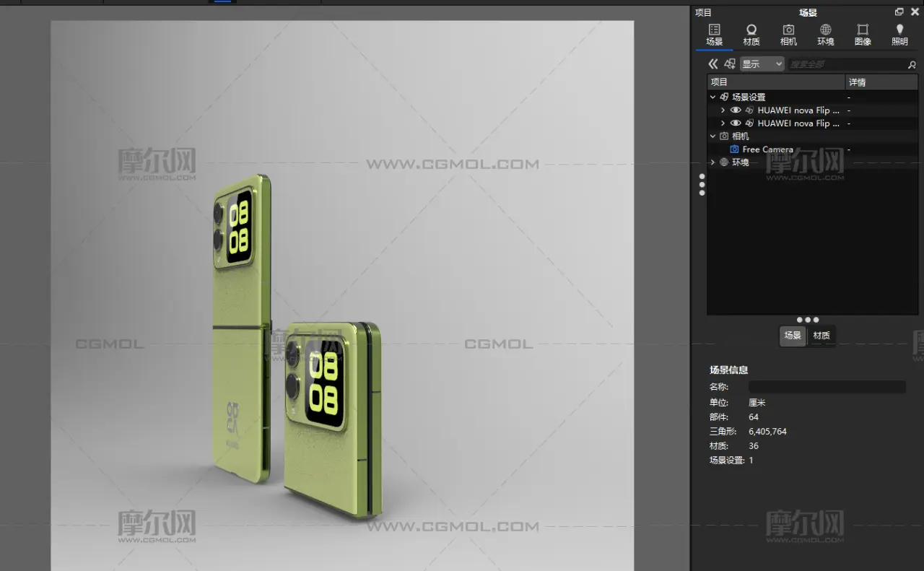The width and height of the screenshot is (924, 571).
Task: Open the 材质 (Material) tab in project panel header
Action: coord(751,34)
